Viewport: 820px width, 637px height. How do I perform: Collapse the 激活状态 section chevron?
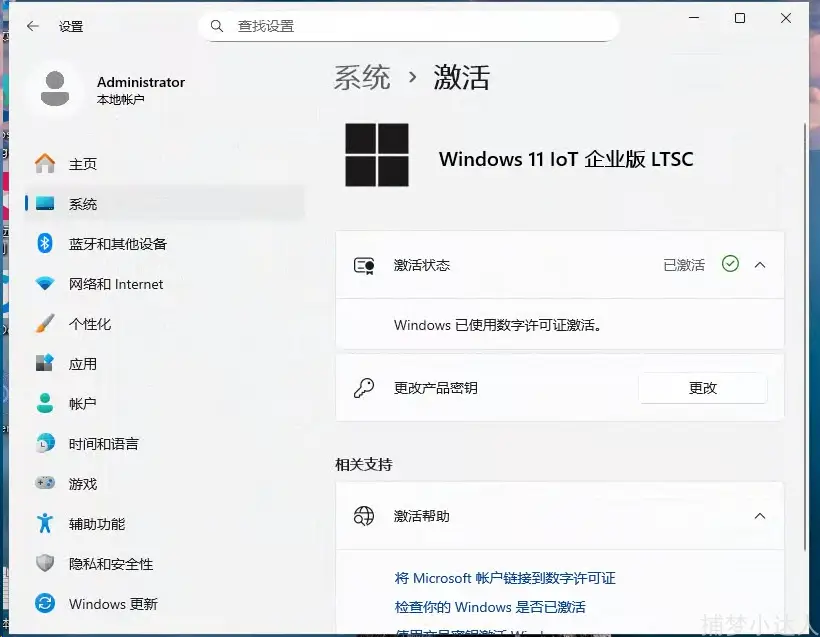click(759, 265)
